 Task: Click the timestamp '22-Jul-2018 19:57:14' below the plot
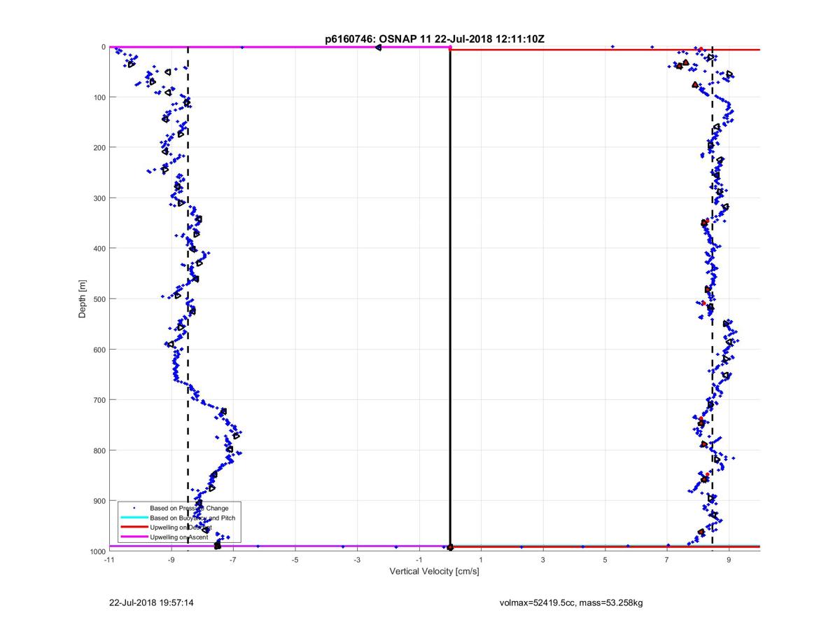coord(152,602)
